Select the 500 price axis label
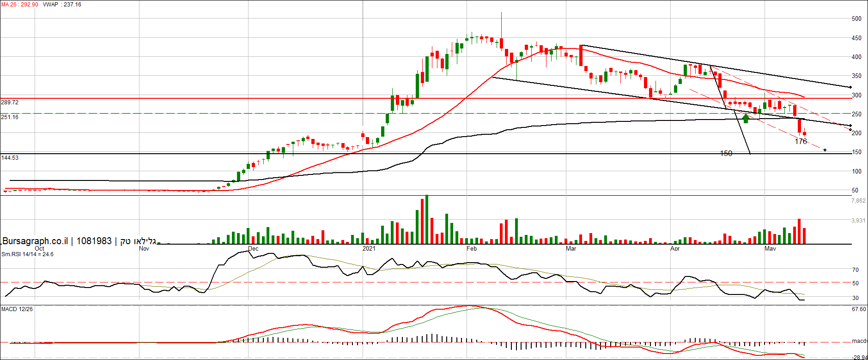Viewport: 868px width, 360px height. [856, 18]
